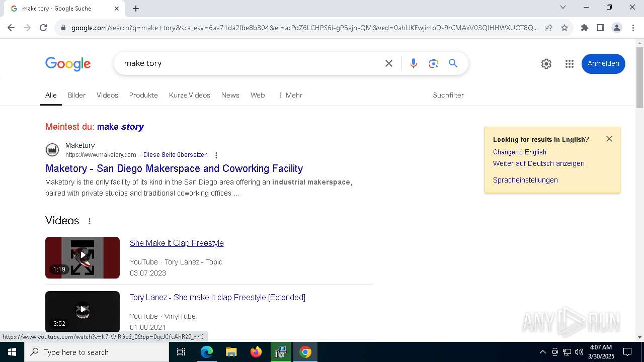Click the Google logo
Image resolution: width=644 pixels, height=362 pixels.
click(x=68, y=64)
